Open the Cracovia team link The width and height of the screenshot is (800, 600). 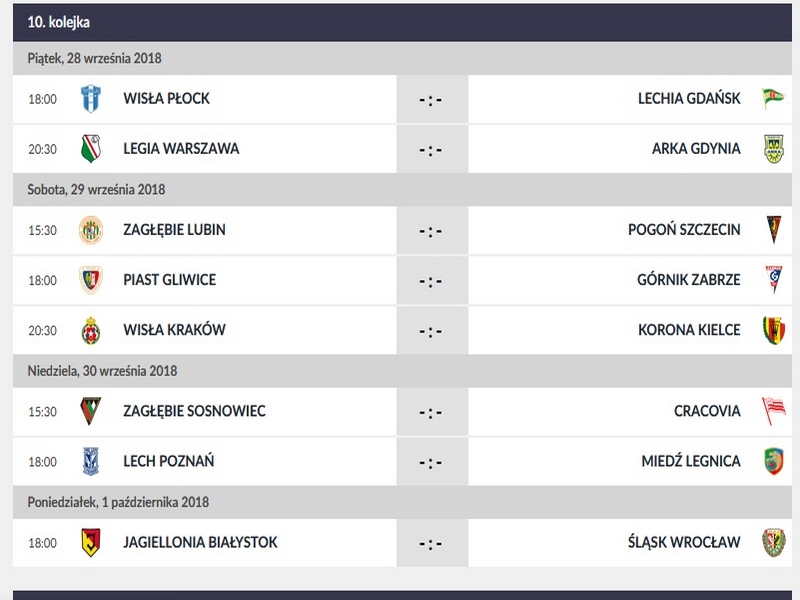coord(707,411)
